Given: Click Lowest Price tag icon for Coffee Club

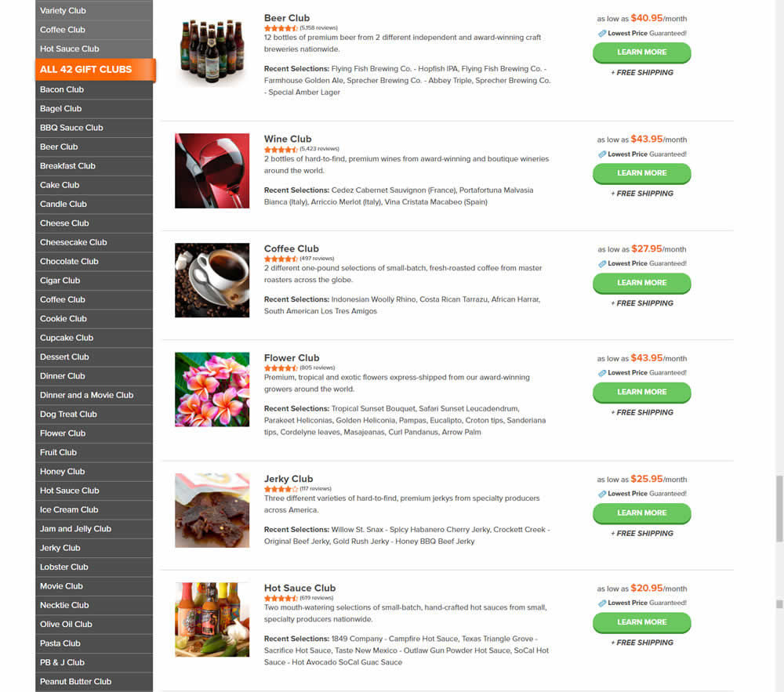Looking at the screenshot, I should [x=602, y=264].
